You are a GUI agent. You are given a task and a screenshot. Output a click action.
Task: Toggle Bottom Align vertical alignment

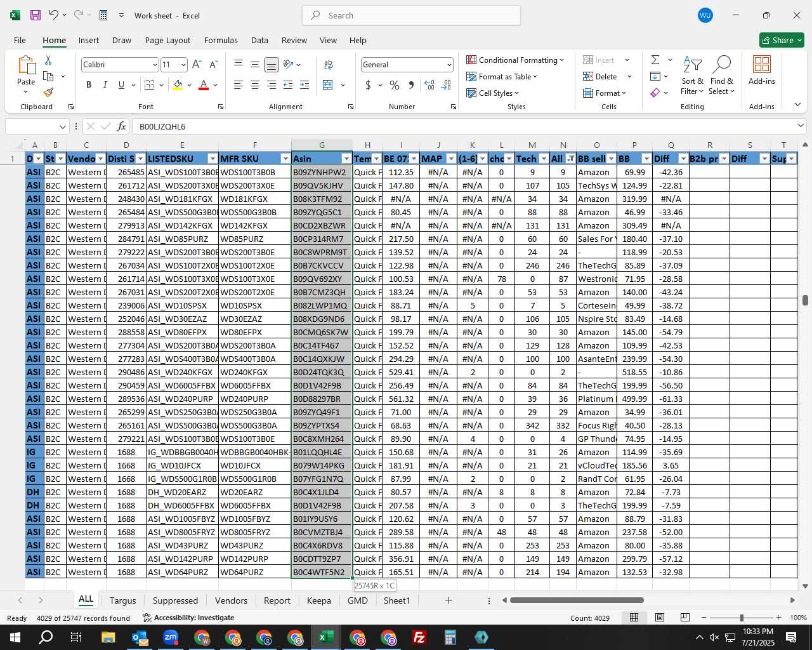272,64
